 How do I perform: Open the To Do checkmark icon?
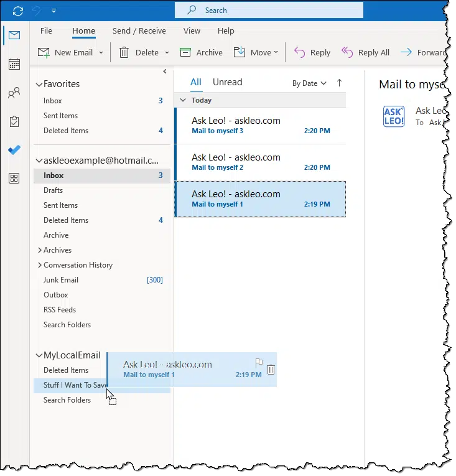[14, 150]
